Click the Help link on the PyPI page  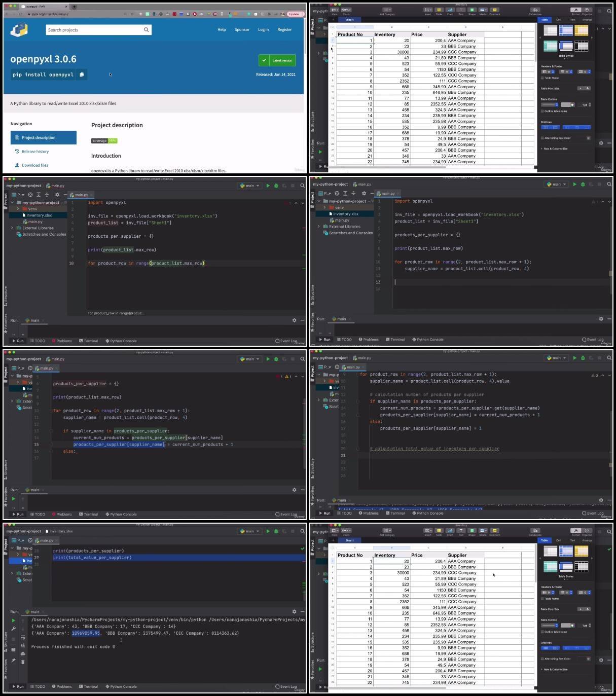coord(222,29)
